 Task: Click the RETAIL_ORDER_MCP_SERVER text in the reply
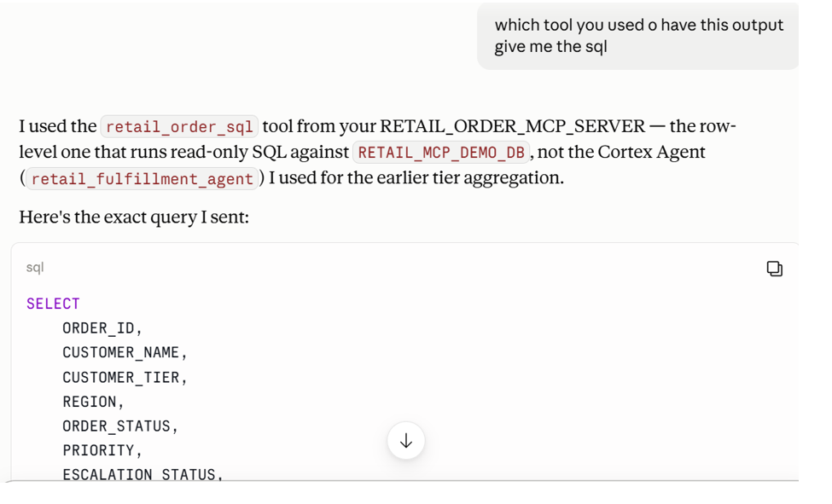click(x=513, y=126)
